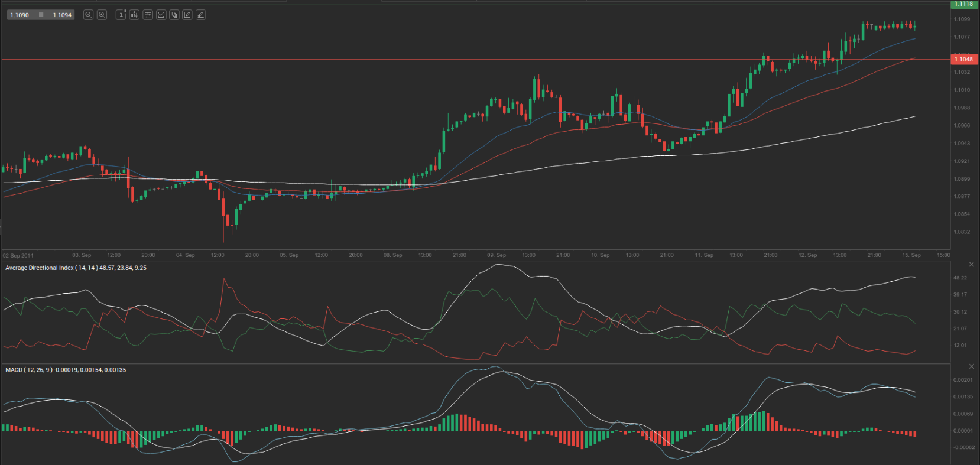Click the square between bid and ask

[41, 15]
